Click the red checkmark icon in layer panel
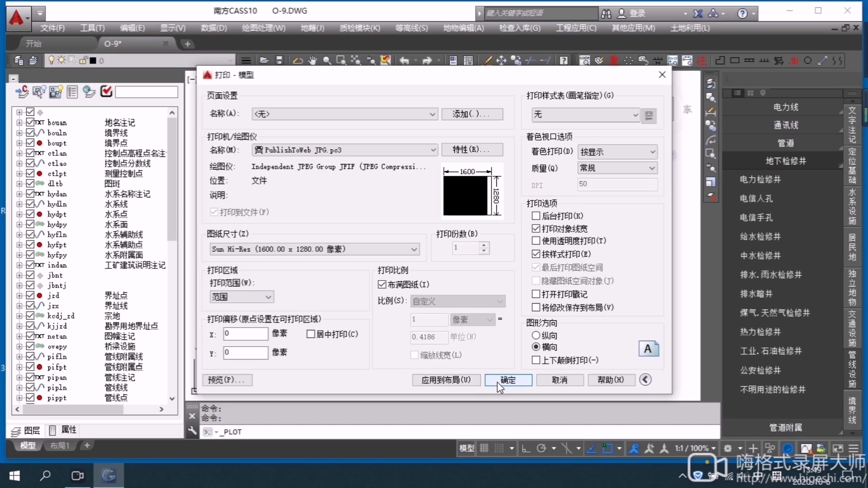Image resolution: width=868 pixels, height=488 pixels. tap(106, 92)
